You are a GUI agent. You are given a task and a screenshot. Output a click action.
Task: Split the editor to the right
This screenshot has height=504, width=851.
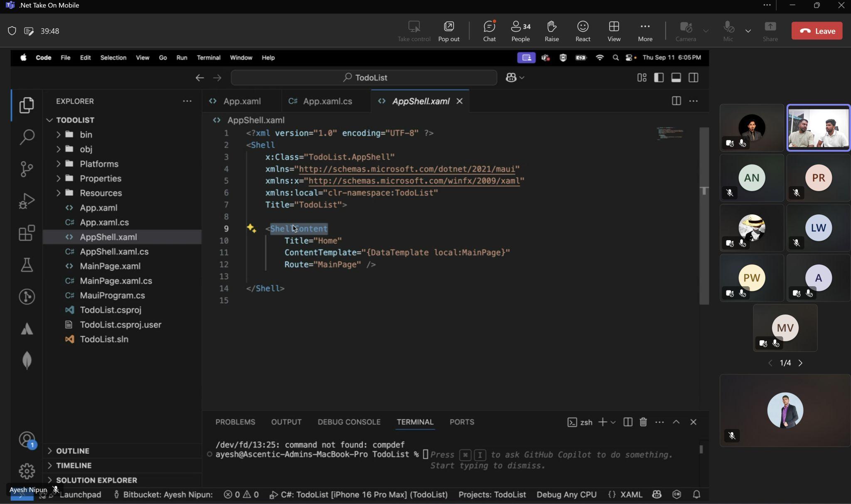pyautogui.click(x=676, y=101)
